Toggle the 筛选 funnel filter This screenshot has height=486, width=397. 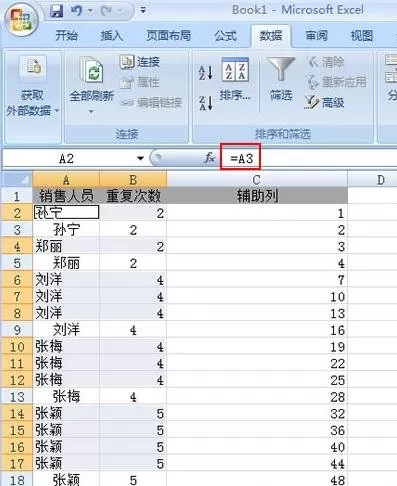pos(281,79)
